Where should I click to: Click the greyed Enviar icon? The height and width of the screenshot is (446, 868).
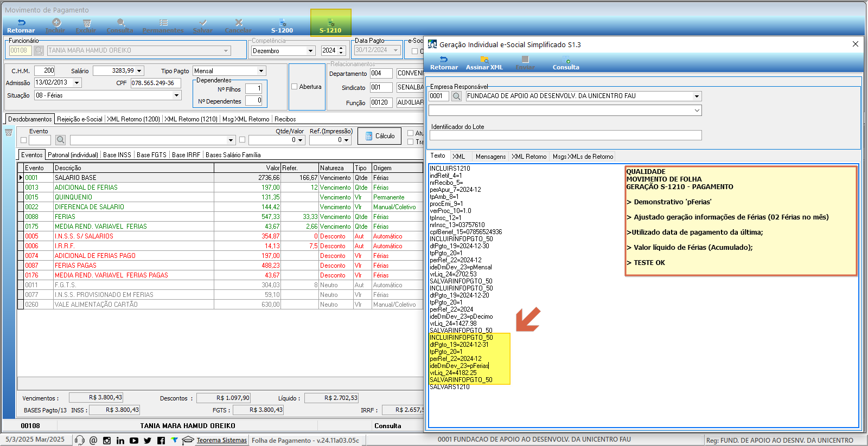coord(525,63)
